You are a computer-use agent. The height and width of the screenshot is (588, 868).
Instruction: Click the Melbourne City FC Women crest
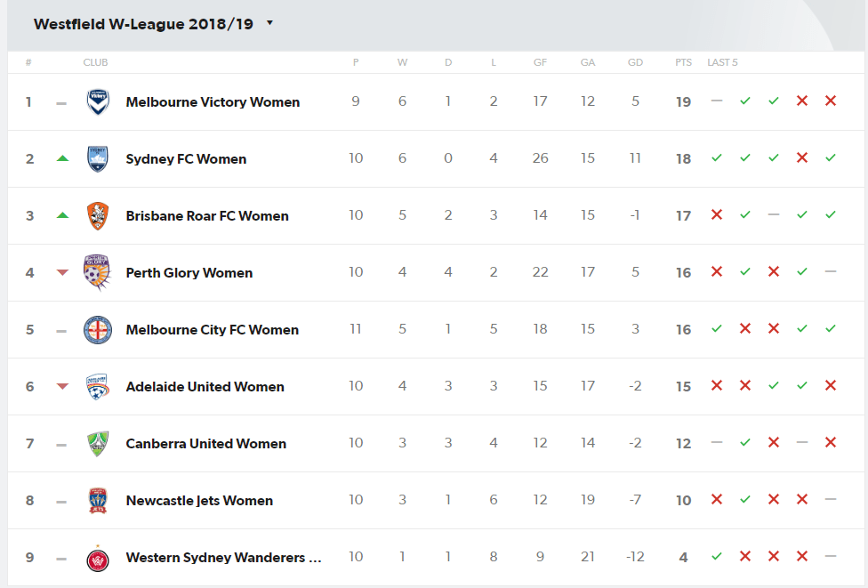point(98,330)
